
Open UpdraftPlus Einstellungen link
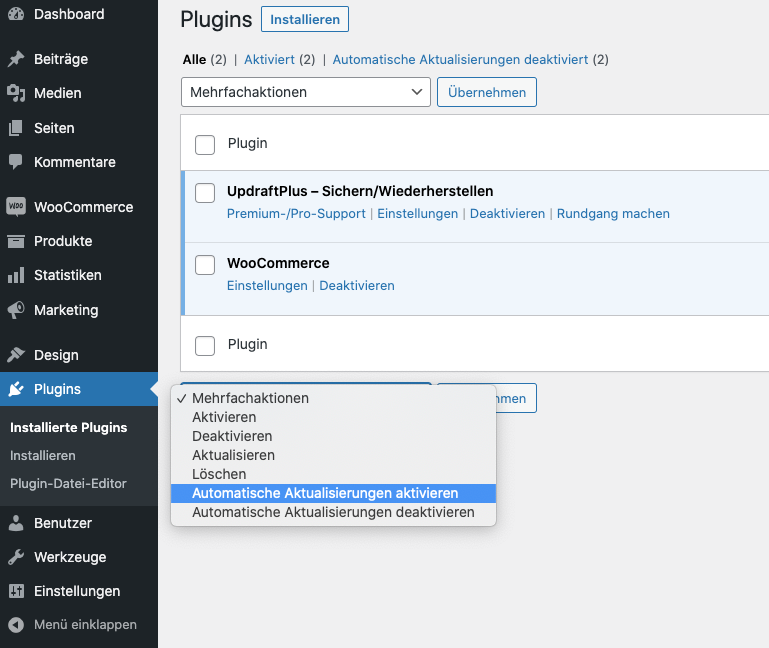tap(417, 213)
